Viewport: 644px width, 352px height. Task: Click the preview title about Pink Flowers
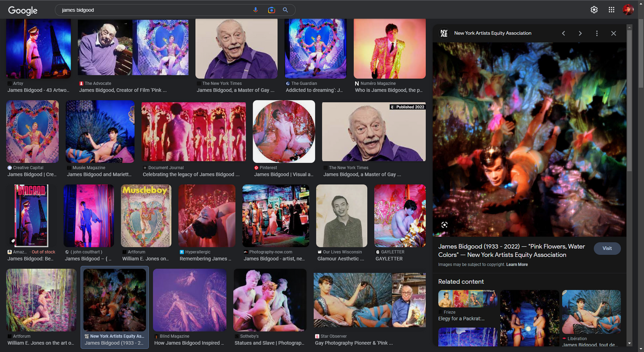click(x=512, y=251)
